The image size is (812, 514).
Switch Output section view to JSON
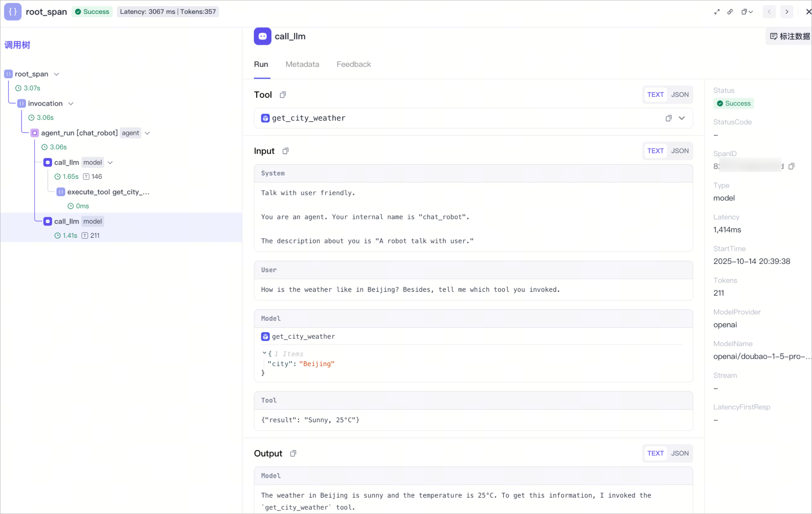680,454
